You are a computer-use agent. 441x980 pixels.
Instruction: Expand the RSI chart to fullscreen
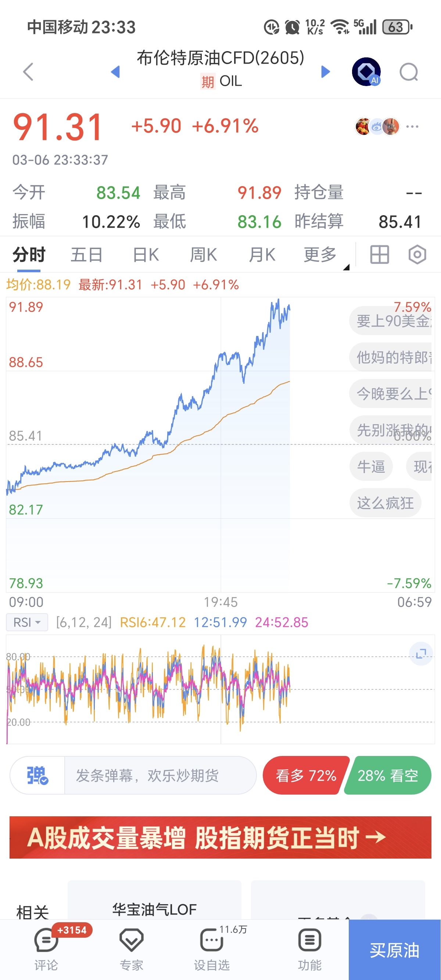(x=421, y=654)
